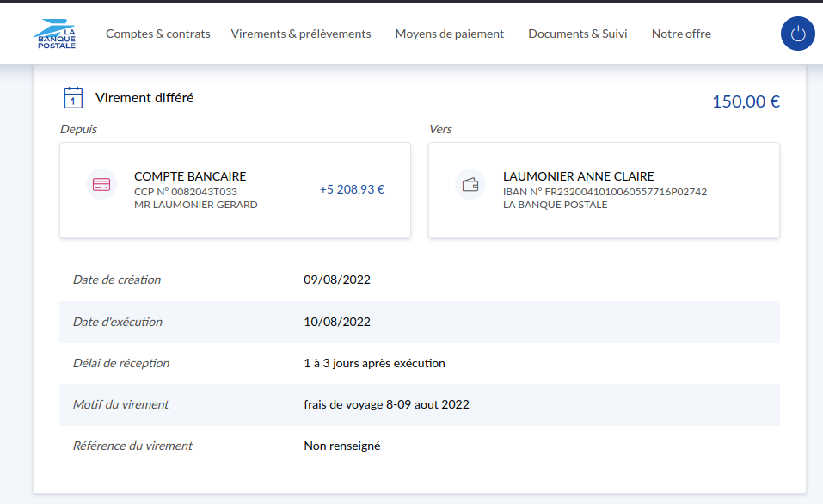Viewport: 823px width, 504px height.
Task: Click the creation date 09/08/2022
Action: (337, 280)
